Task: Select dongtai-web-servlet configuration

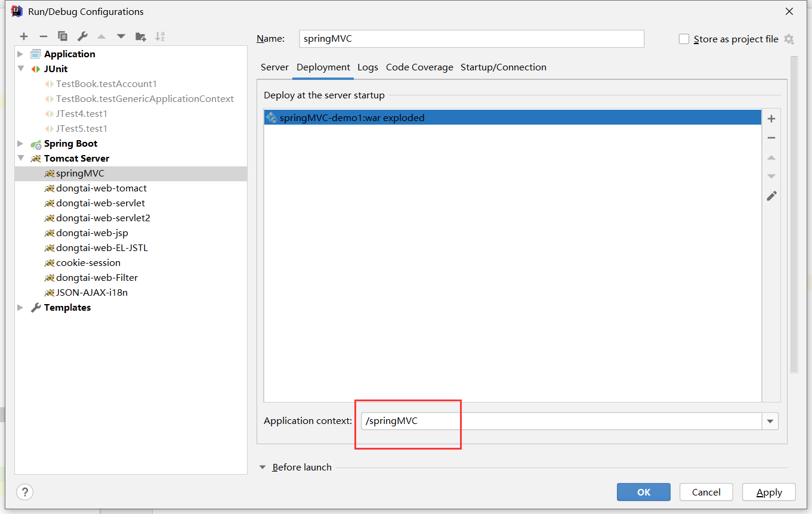Action: (100, 203)
